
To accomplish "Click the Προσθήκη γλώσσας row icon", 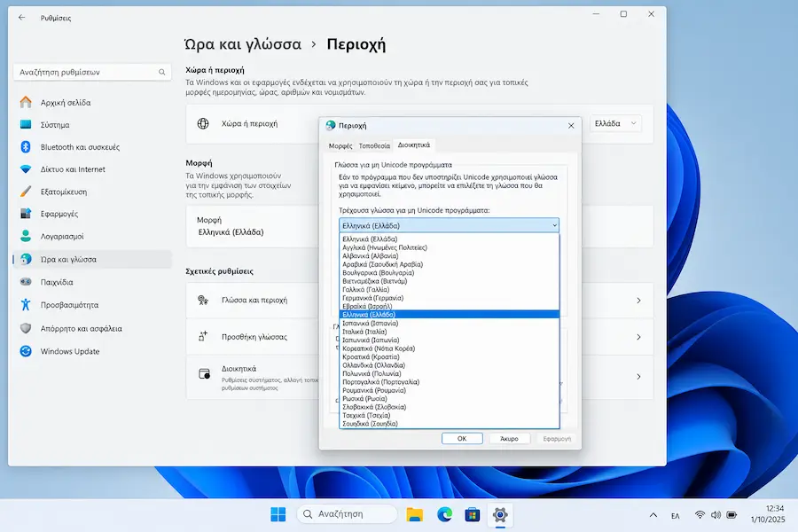I will 203,337.
